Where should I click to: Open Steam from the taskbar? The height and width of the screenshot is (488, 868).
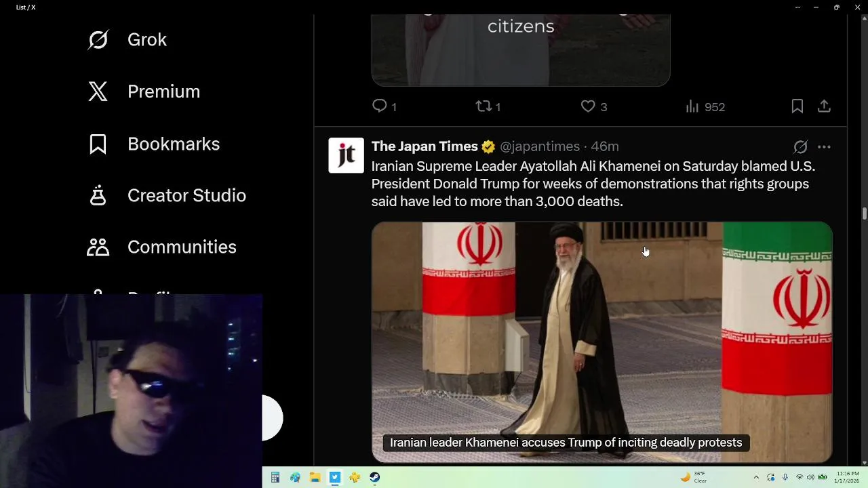(x=374, y=477)
